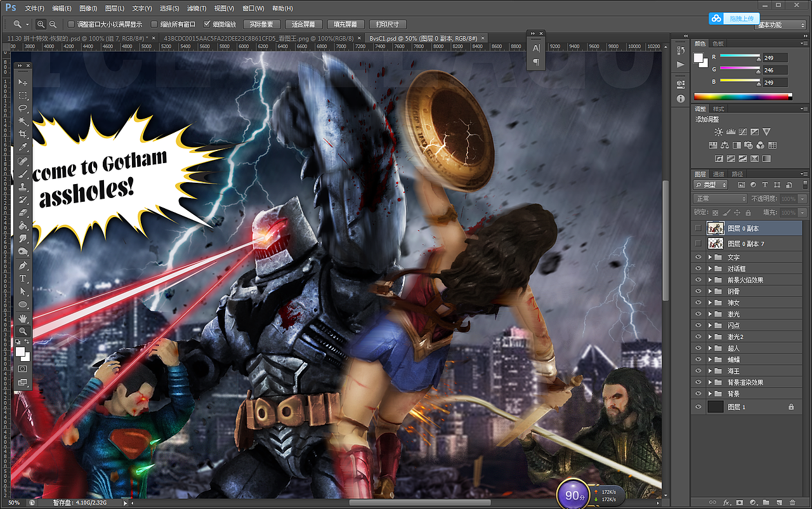
Task: Click the foreground color swatch in Color panel
Action: 698,58
